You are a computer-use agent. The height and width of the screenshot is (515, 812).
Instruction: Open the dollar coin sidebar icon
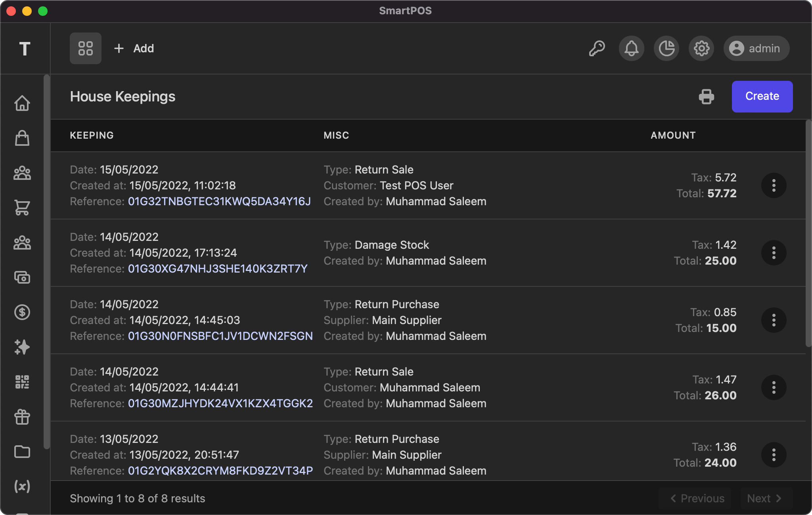pyautogui.click(x=22, y=312)
